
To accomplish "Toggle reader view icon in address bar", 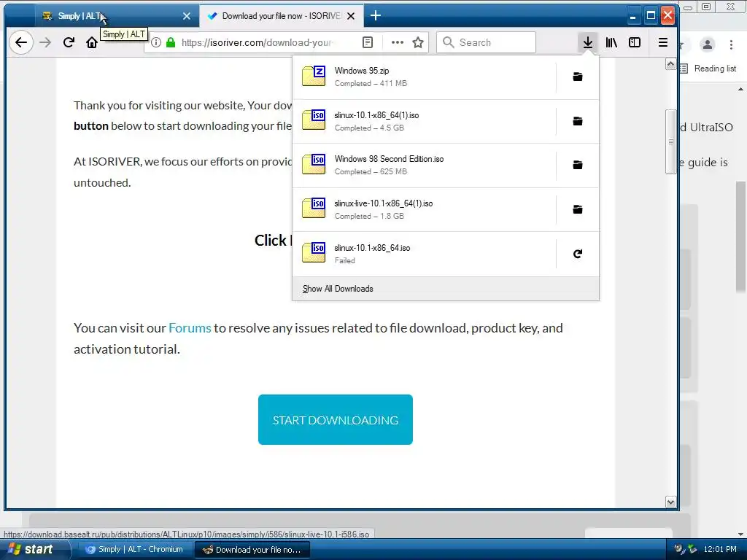I will [x=368, y=43].
